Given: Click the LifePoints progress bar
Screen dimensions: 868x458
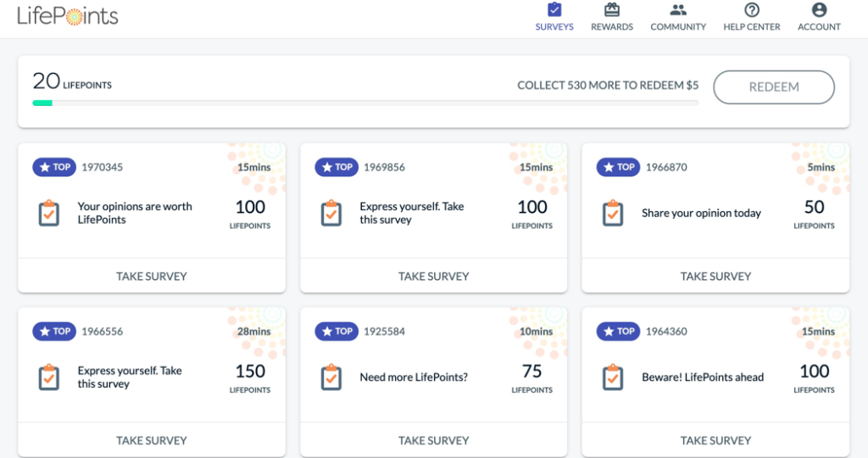Looking at the screenshot, I should click(364, 103).
